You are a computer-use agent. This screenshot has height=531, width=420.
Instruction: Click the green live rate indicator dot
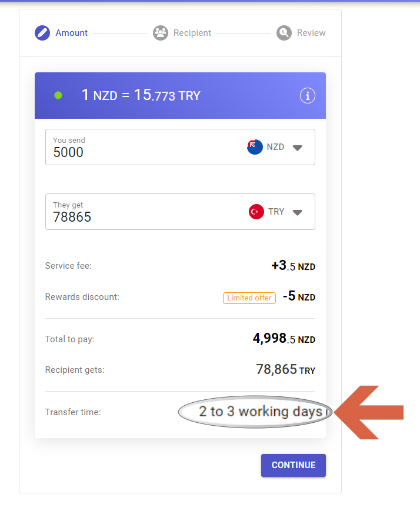pos(58,95)
